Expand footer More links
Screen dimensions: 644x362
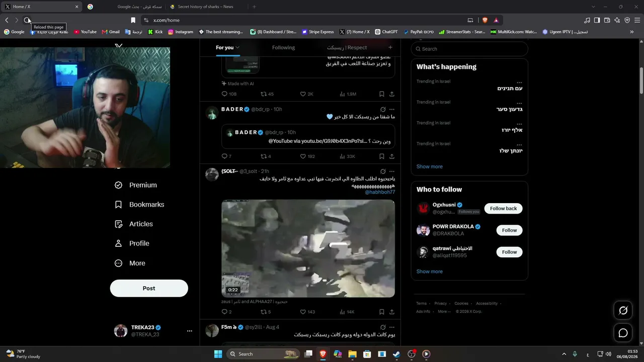click(444, 311)
